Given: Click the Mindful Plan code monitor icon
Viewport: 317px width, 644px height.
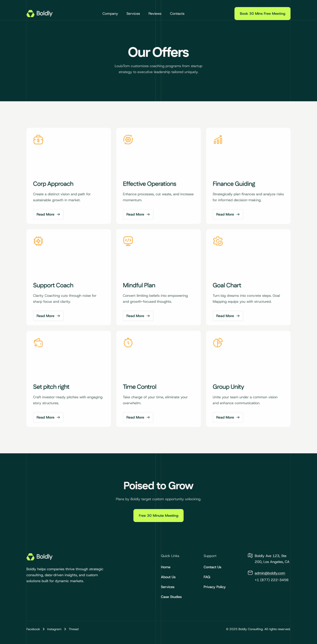Looking at the screenshot, I should [x=128, y=241].
